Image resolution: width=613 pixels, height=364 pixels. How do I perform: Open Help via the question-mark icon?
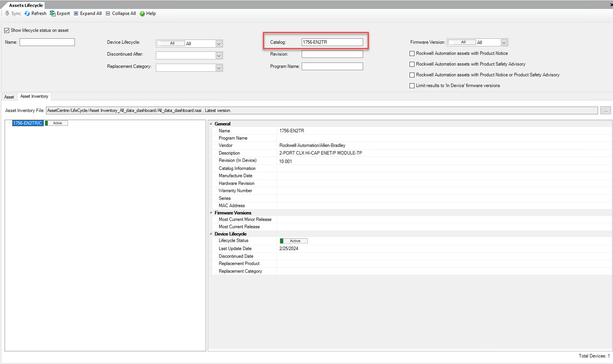[x=142, y=13]
